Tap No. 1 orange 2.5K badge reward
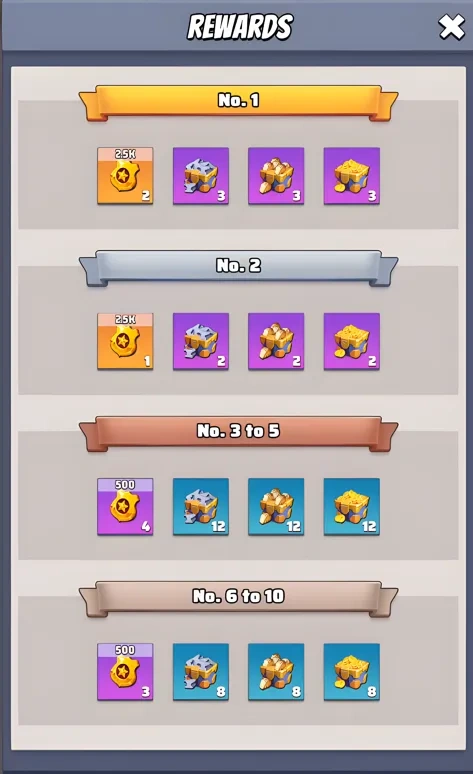The image size is (473, 774). (125, 176)
